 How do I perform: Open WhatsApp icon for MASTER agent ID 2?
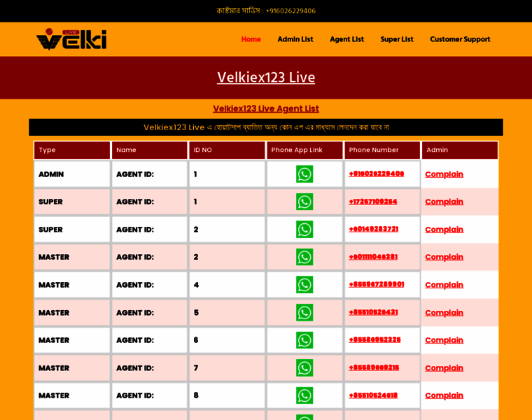coord(304,257)
